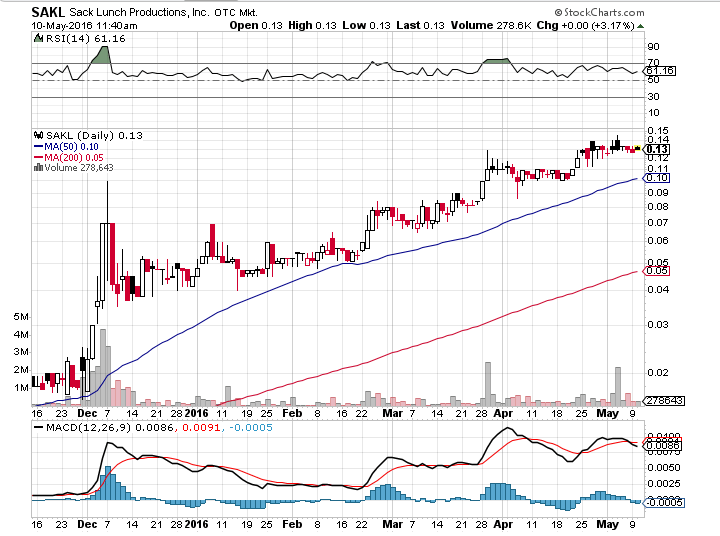720x536 pixels.
Task: Click the Open 0.13 quote value
Action: pyautogui.click(x=256, y=25)
